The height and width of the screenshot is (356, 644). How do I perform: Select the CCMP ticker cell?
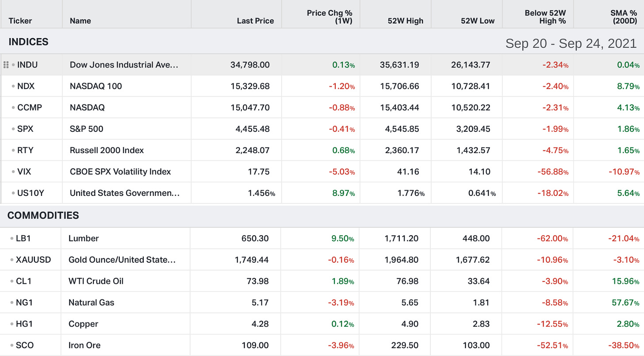30,107
